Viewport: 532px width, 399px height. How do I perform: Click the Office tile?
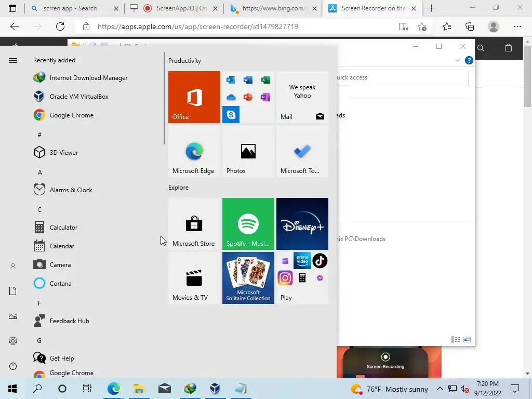194,97
